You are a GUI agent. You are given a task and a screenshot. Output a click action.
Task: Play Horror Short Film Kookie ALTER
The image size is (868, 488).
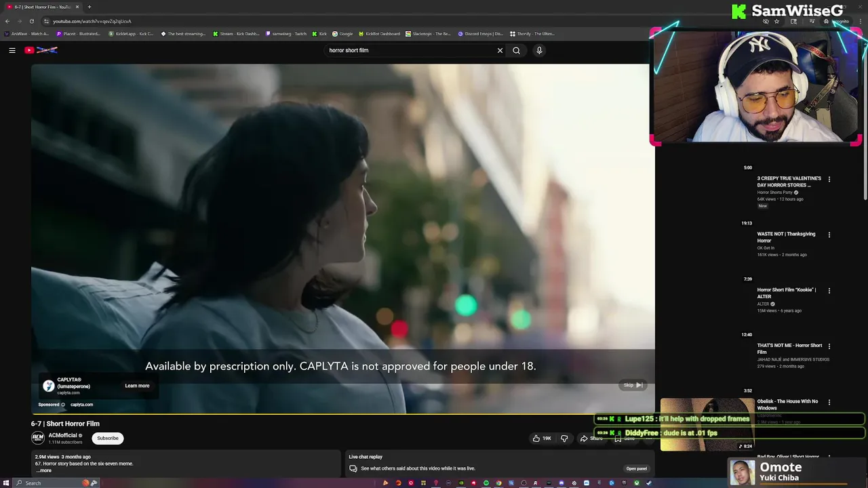(786, 293)
